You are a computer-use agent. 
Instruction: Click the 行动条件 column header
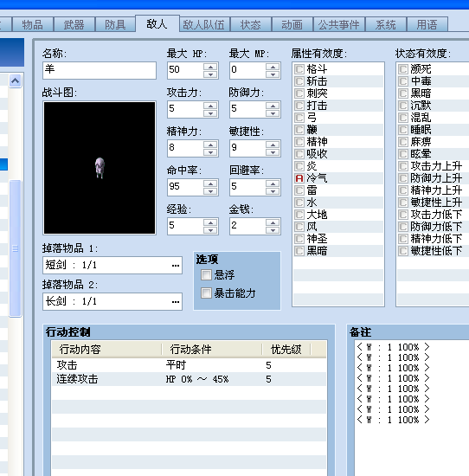point(212,350)
